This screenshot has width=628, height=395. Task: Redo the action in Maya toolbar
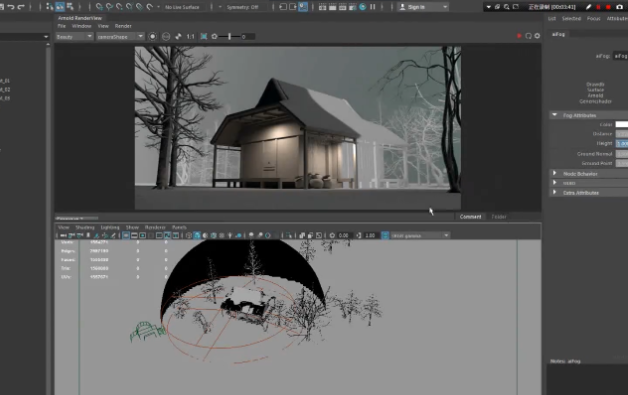21,7
